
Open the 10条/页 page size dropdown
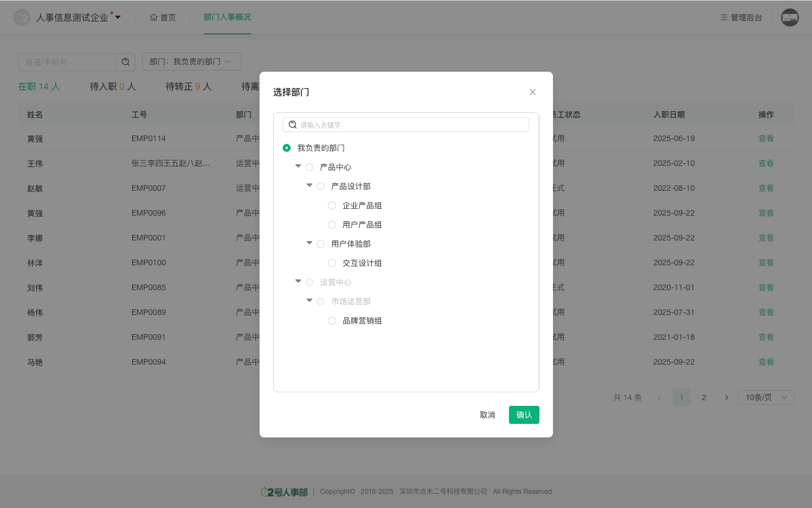pyautogui.click(x=766, y=397)
